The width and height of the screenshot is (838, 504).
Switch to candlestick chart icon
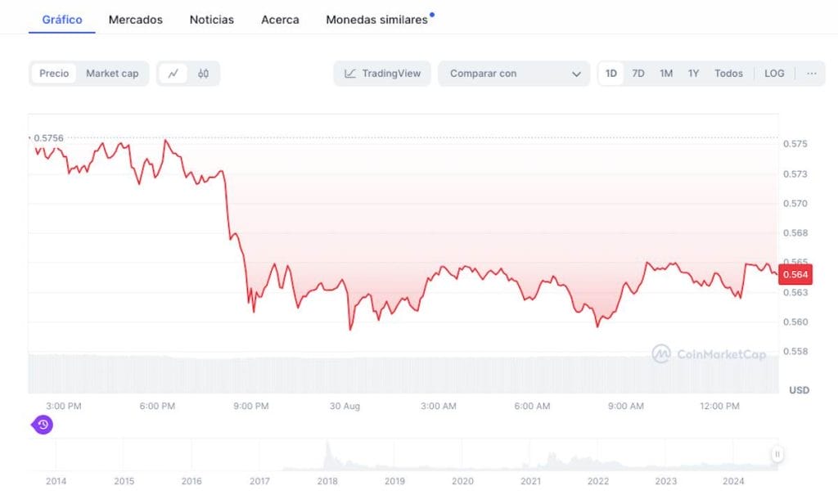(x=203, y=74)
